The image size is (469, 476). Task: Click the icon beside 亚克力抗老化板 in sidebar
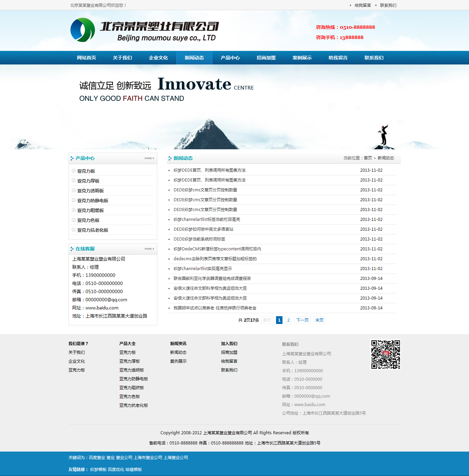74,230
